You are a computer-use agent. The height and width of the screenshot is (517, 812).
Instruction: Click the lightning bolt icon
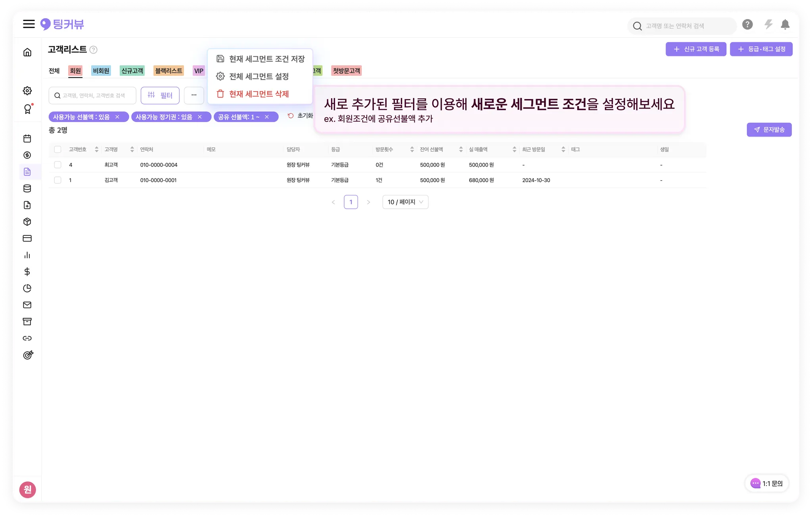(x=768, y=25)
